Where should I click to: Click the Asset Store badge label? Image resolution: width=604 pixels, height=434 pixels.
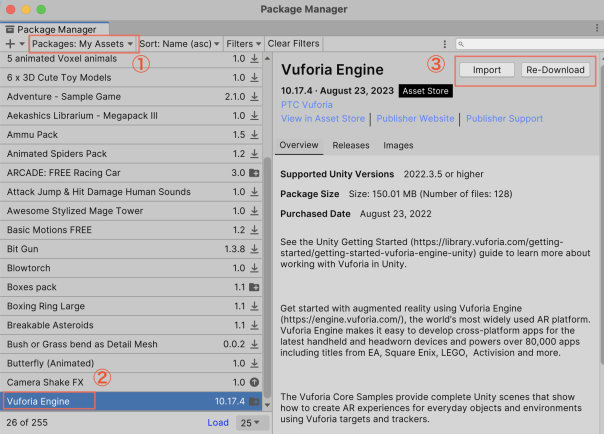[425, 91]
